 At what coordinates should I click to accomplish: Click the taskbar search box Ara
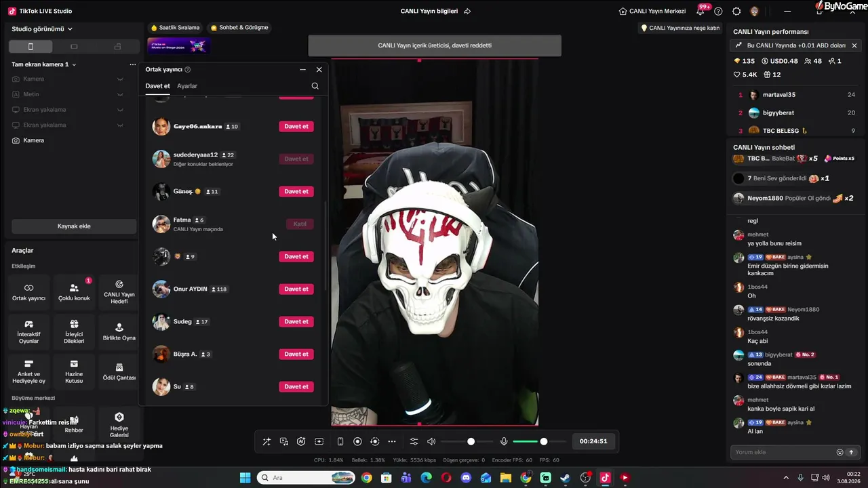point(306,478)
